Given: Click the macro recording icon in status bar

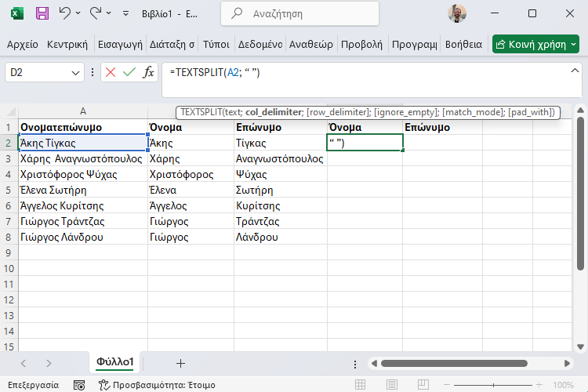Looking at the screenshot, I should [79, 385].
